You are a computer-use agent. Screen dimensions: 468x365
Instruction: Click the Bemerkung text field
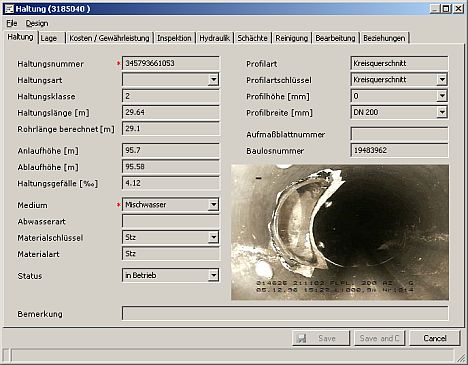[285, 314]
